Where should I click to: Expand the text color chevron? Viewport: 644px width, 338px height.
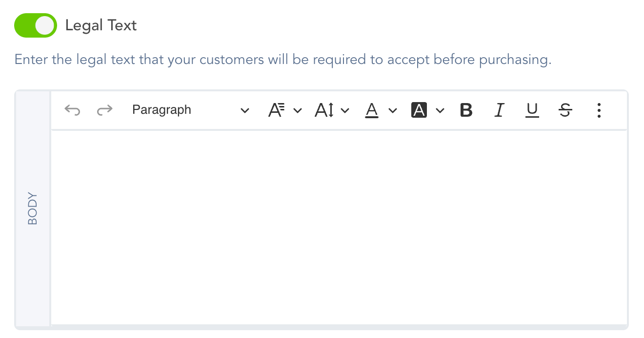tap(393, 111)
